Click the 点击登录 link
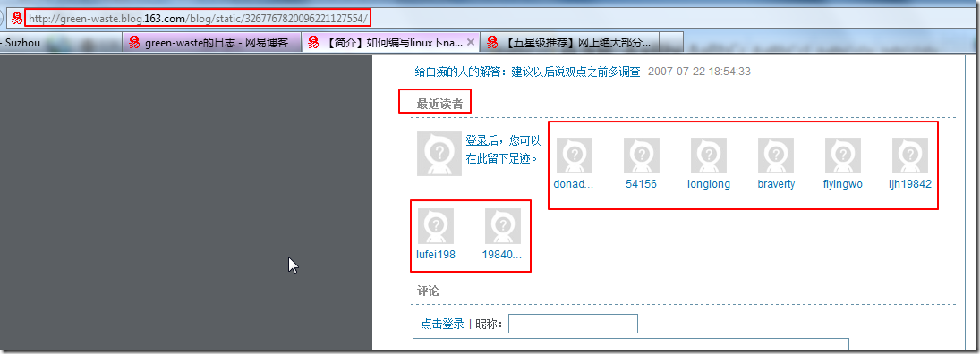Image resolution: width=980 pixels, height=354 pixels. (x=442, y=324)
